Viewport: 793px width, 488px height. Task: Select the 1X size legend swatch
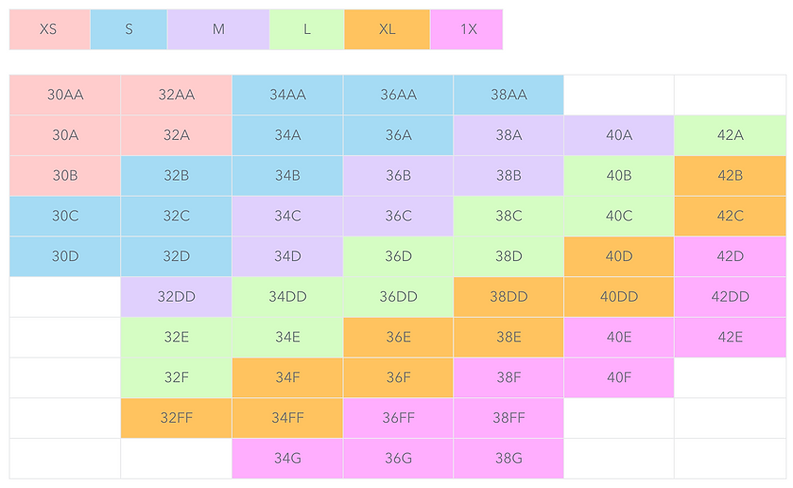[467, 29]
